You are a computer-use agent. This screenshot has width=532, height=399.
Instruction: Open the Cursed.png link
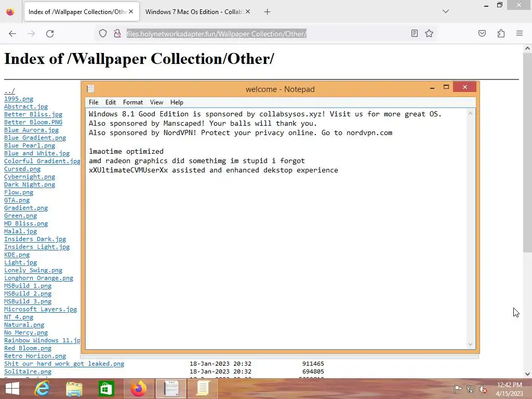[22, 169]
